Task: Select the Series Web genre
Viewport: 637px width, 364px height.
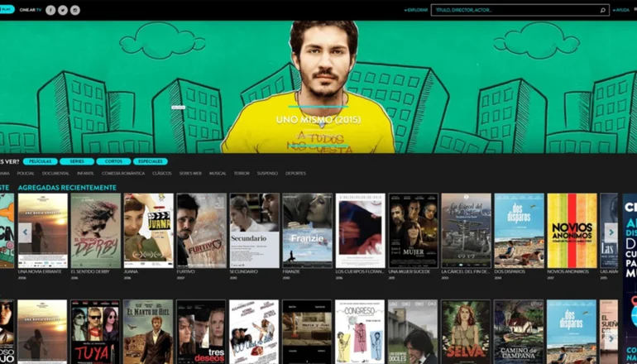Action: tap(190, 174)
